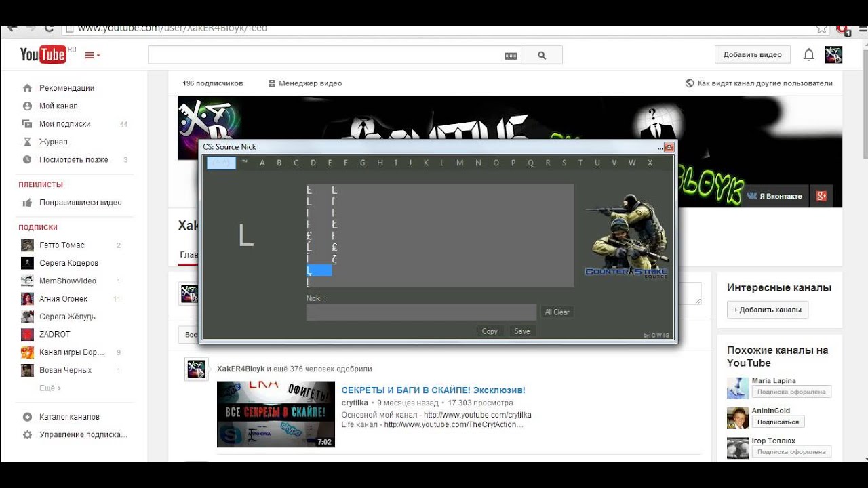Image resolution: width=868 pixels, height=488 pixels.
Task: Open Понравившиеся видео playlist
Action: click(80, 202)
